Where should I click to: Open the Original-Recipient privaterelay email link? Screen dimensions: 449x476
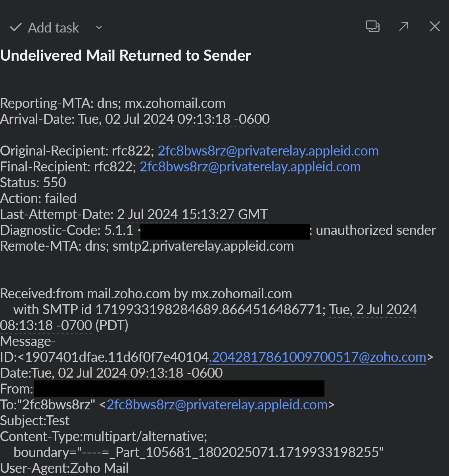[268, 151]
